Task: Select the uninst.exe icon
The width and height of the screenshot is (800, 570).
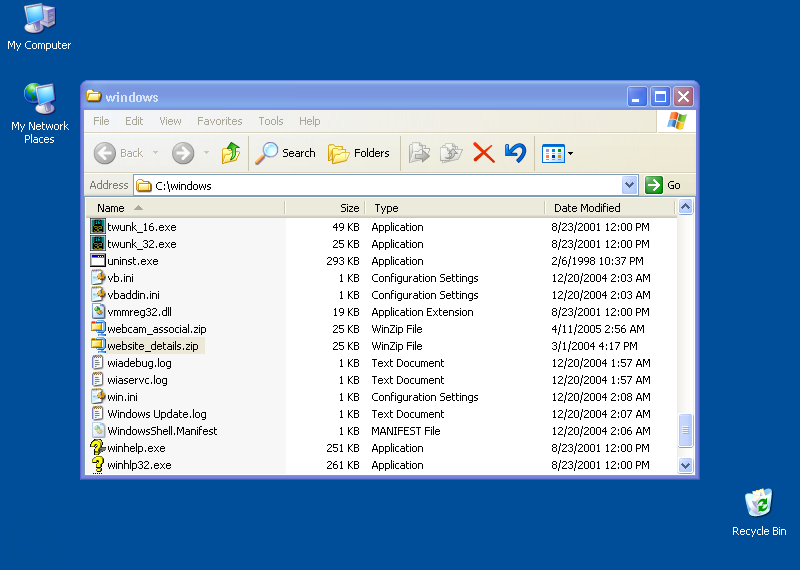Action: (x=98, y=260)
